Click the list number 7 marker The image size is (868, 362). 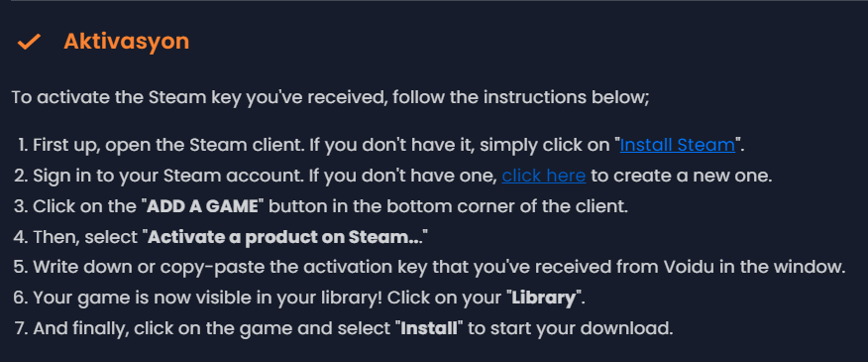21,328
